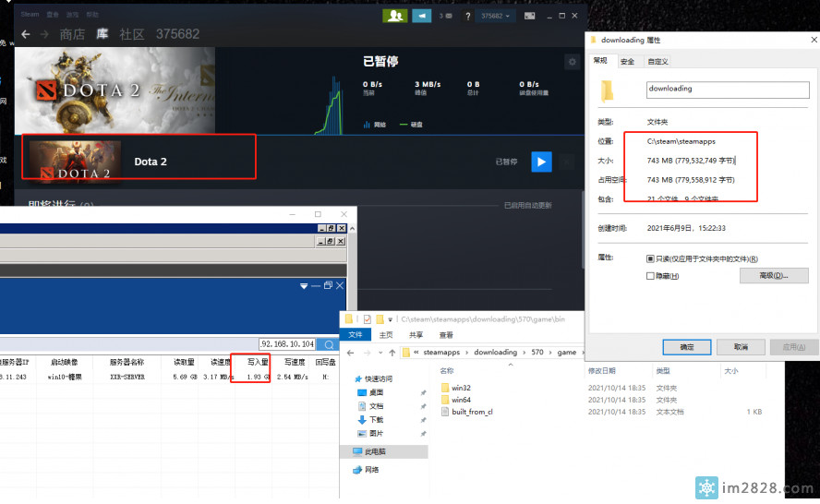The image size is (820, 504).
Task: Go back in Steam navigation
Action: coord(26,34)
